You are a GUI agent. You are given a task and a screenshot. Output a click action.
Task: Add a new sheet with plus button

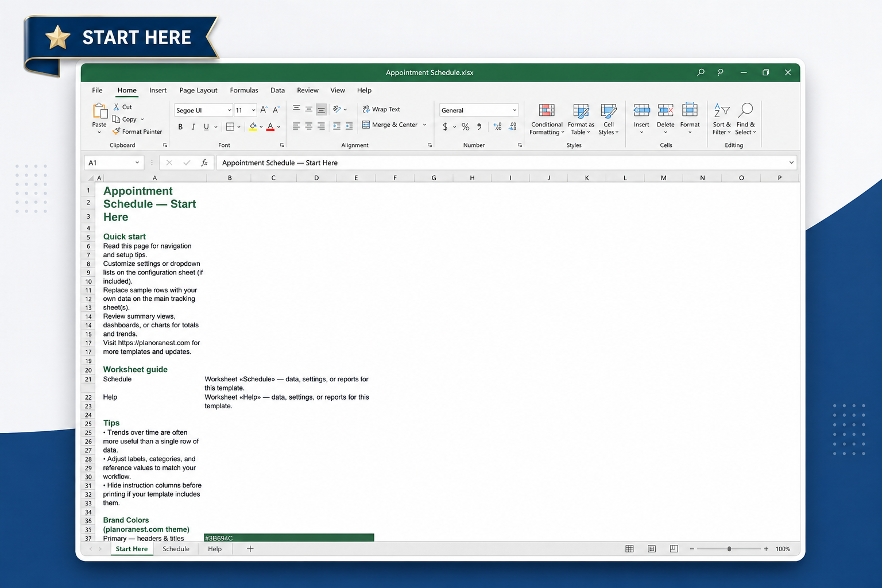pyautogui.click(x=250, y=549)
